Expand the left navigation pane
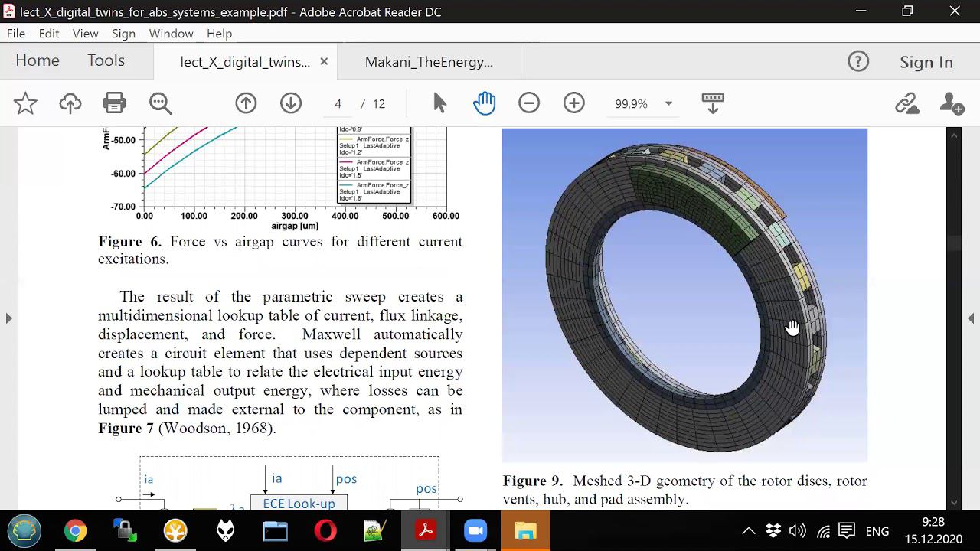The image size is (980, 551). [8, 318]
